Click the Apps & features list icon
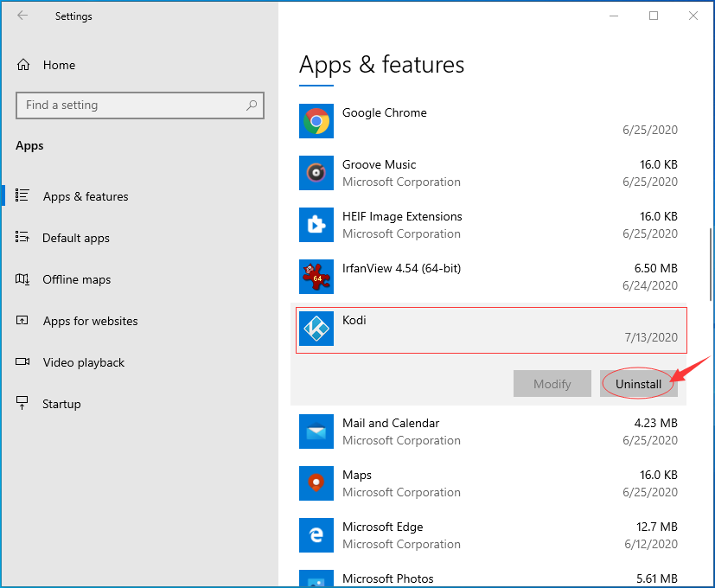The image size is (715, 588). [22, 195]
